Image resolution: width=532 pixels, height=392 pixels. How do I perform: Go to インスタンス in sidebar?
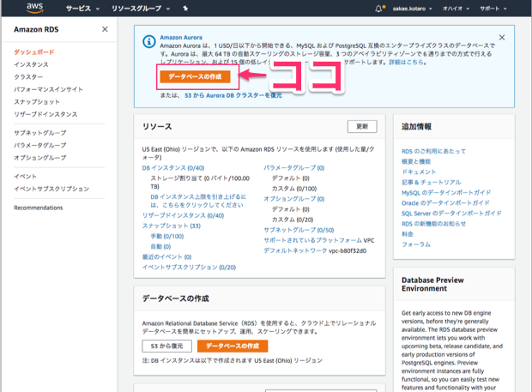click(31, 64)
